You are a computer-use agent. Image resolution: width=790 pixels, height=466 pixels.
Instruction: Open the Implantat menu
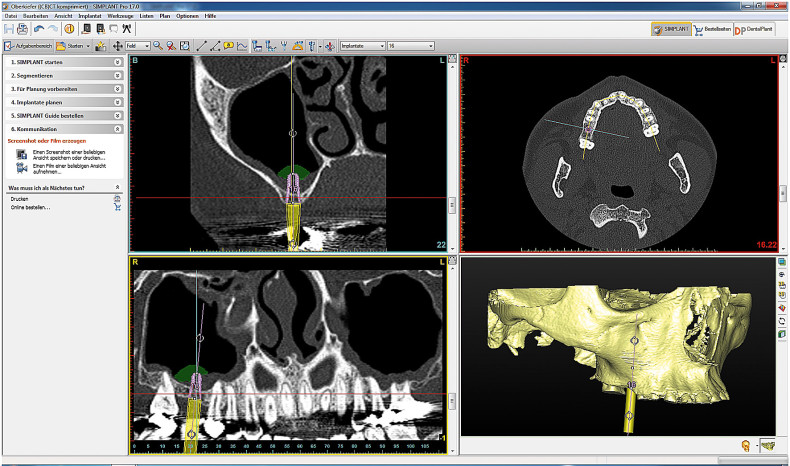[x=90, y=16]
